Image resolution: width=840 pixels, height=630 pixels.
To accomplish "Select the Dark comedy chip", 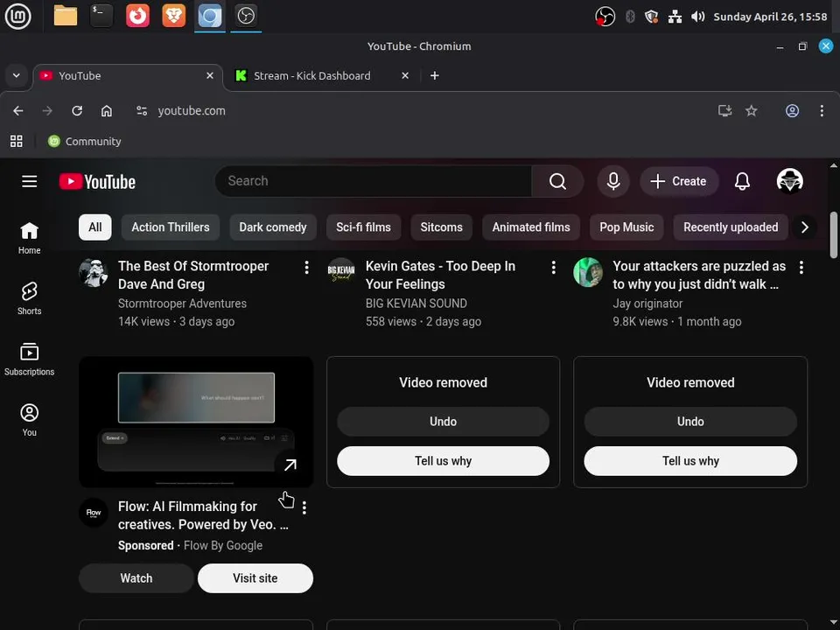I will pyautogui.click(x=273, y=227).
